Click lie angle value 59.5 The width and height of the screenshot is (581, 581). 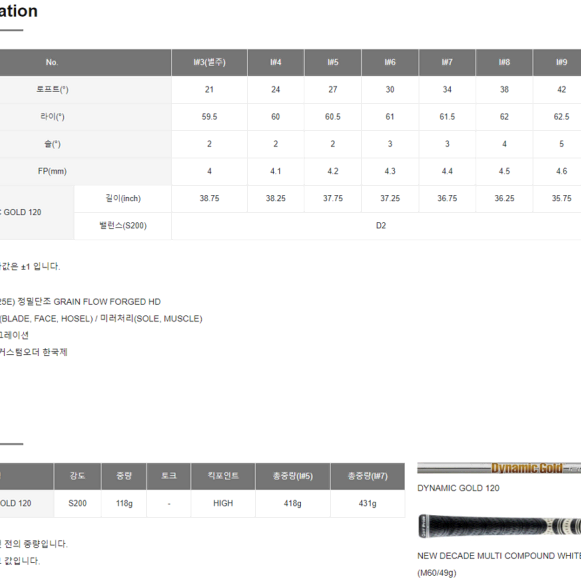coord(209,117)
